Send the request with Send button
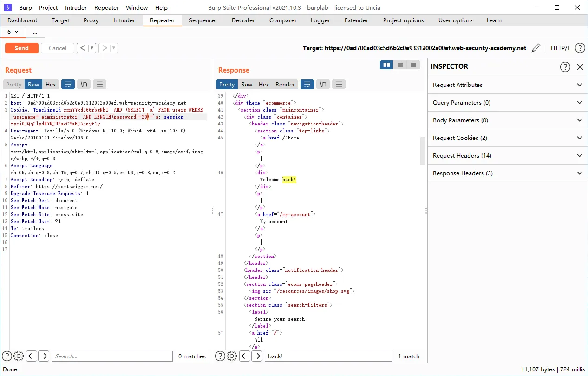Viewport: 588px width, 376px height. [22, 48]
